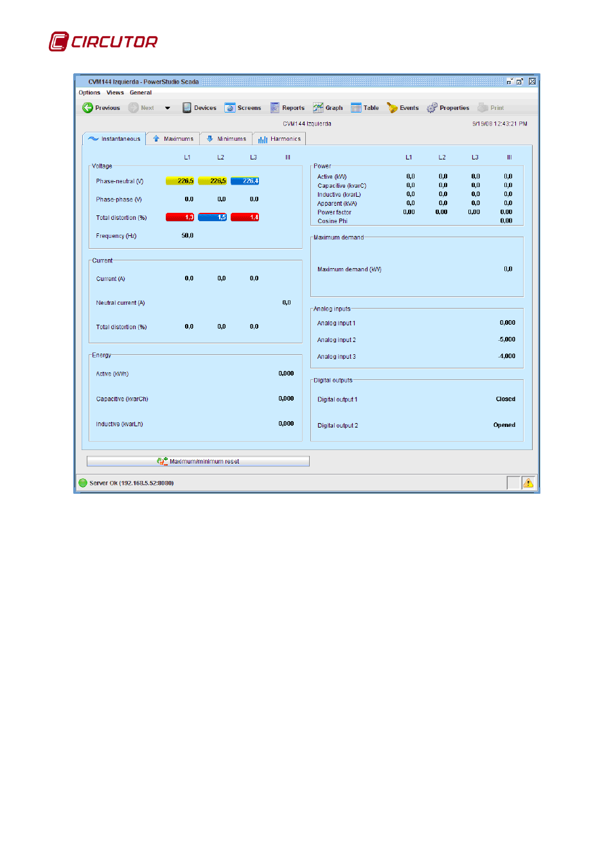Image resolution: width=613 pixels, height=868 pixels.
Task: Click the Capacitive (kvarCh) energy value
Action: tap(286, 399)
